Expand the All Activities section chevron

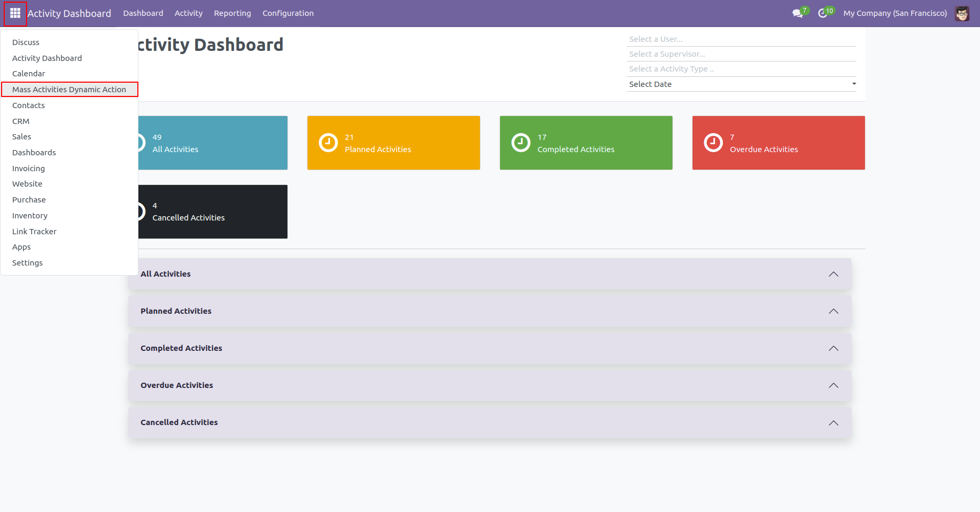click(834, 274)
